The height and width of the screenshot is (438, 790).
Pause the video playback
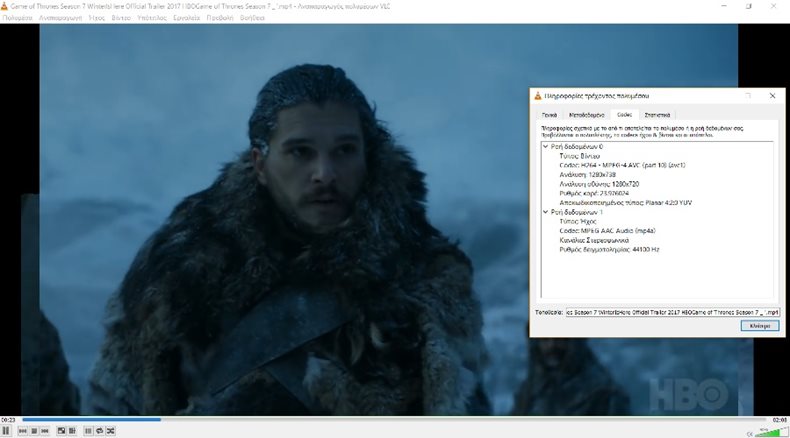[6, 431]
